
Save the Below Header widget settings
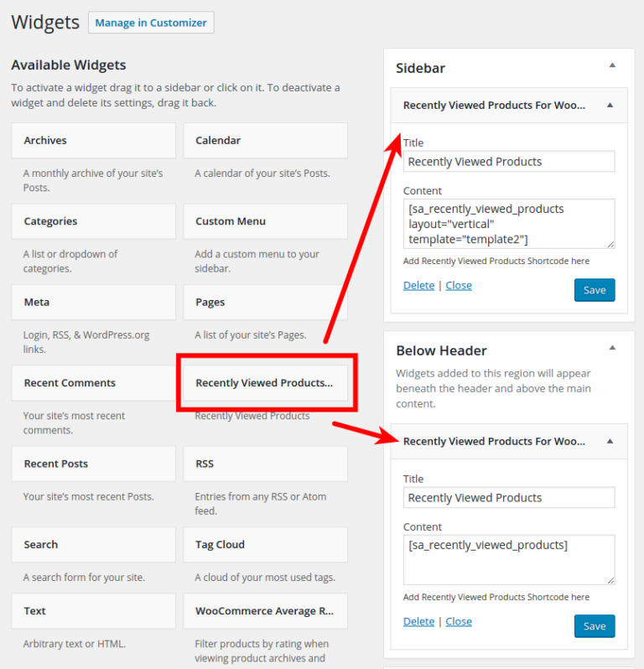(595, 626)
